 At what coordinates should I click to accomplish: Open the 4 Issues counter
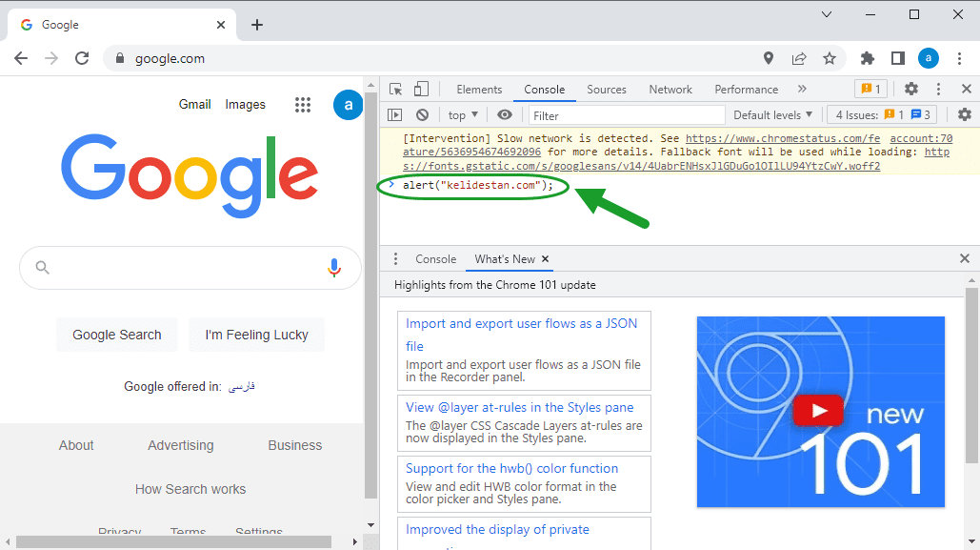coord(883,115)
